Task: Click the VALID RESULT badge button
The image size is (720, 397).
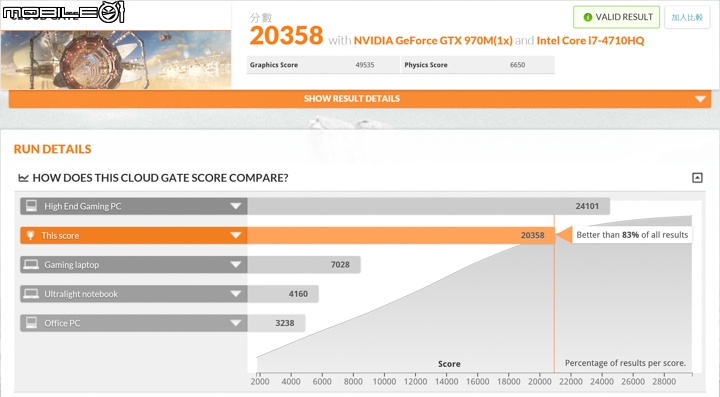Action: (x=616, y=17)
